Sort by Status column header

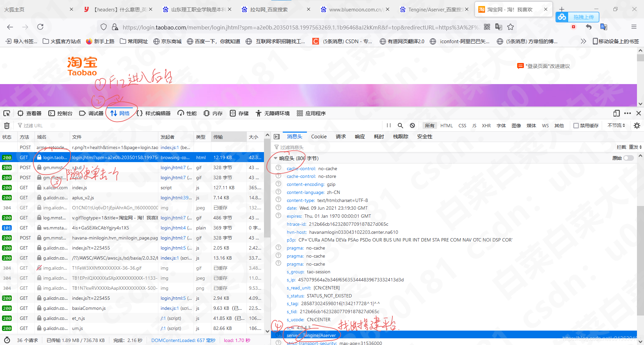[8, 137]
